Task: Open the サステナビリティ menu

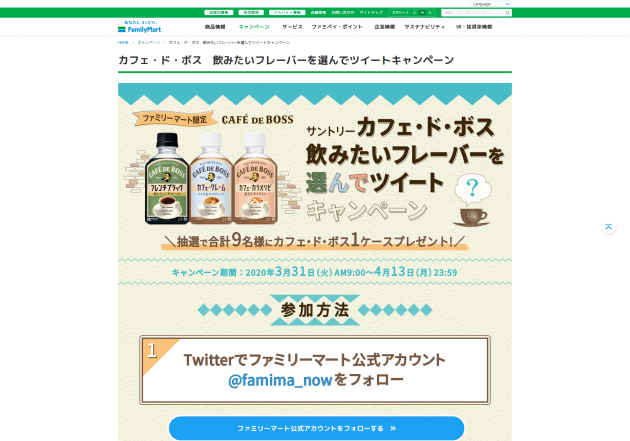Action: [x=425, y=27]
